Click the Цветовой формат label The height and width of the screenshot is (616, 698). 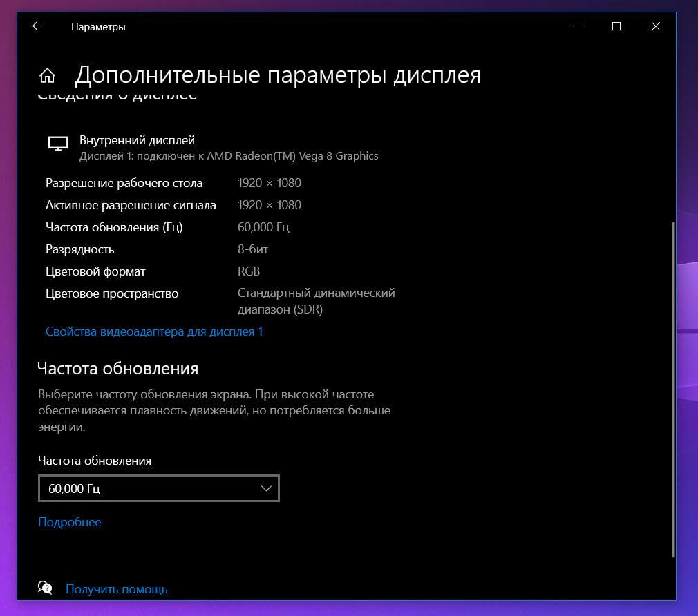[x=95, y=271]
